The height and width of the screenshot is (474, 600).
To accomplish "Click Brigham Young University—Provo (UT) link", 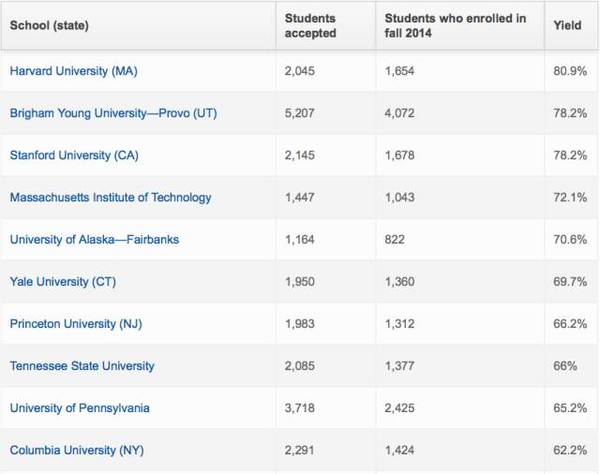I will tap(113, 114).
